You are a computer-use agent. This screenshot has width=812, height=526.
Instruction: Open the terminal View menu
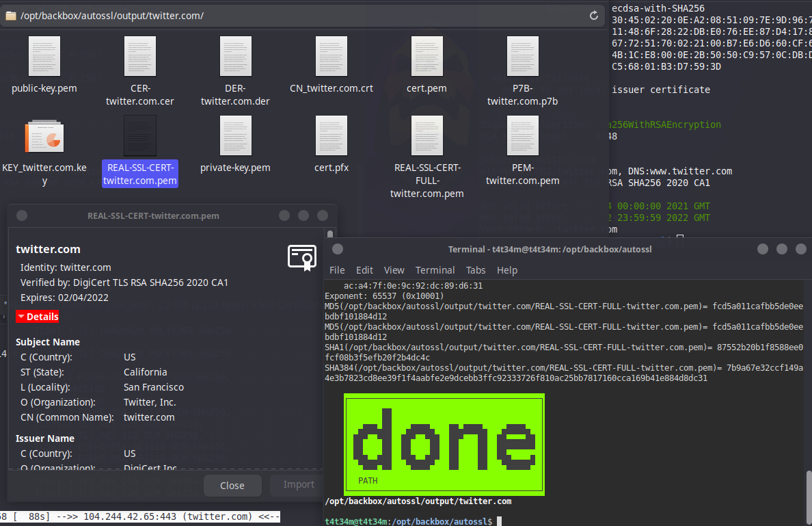coord(394,270)
